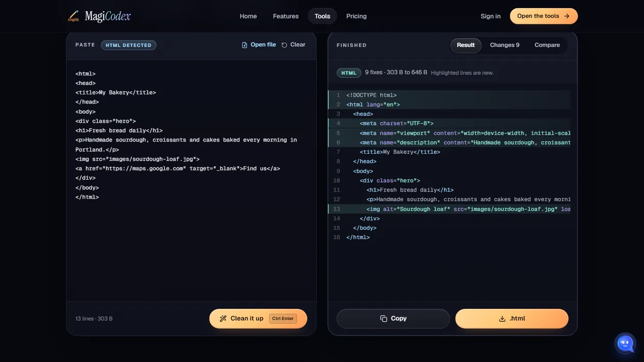Click the Copy button
The image size is (644, 362).
coord(393,319)
